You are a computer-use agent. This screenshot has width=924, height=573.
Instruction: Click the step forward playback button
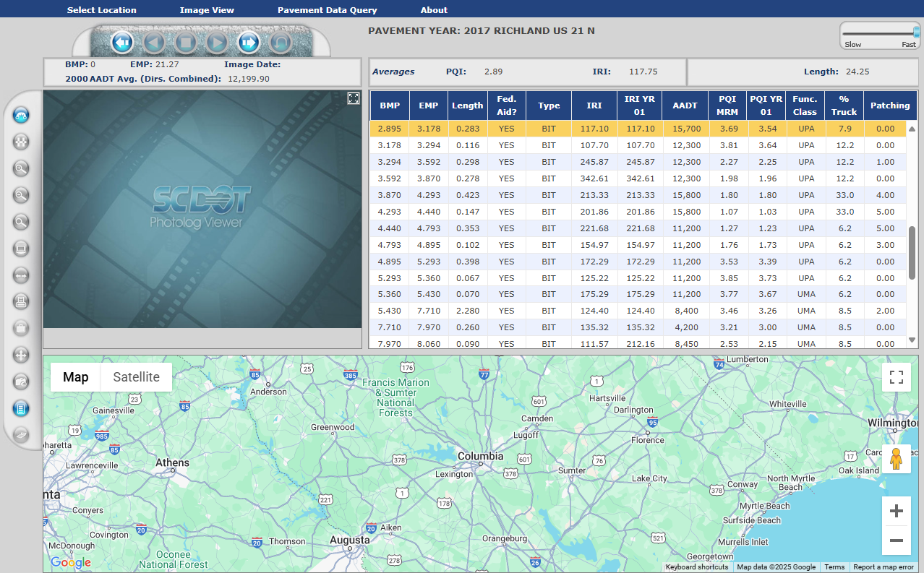[248, 43]
